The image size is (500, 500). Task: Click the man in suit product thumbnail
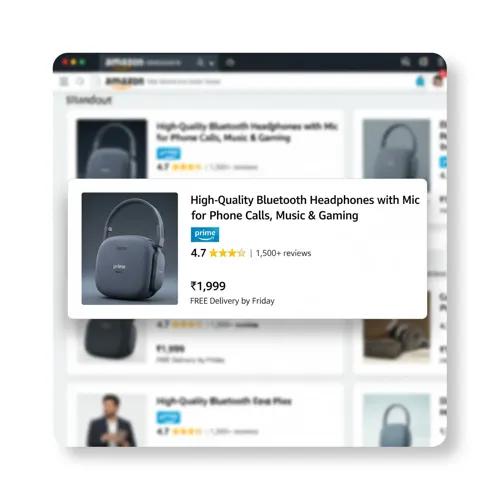[x=112, y=420]
